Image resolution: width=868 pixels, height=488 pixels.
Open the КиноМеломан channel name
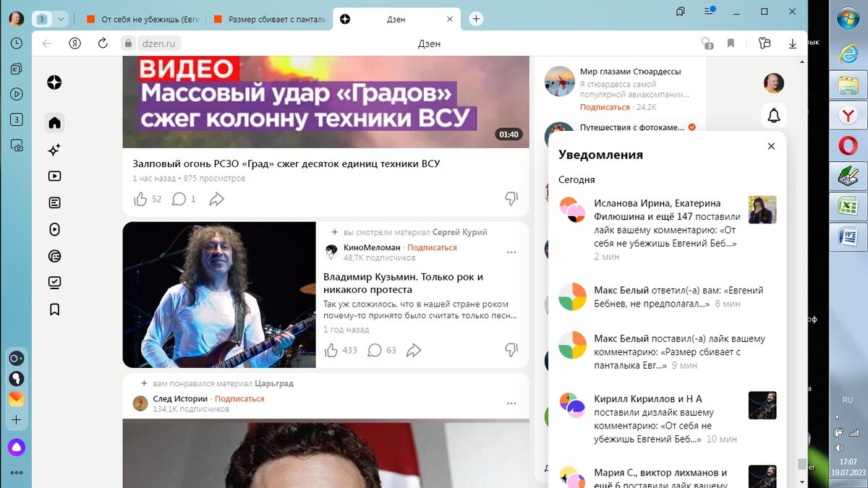[x=372, y=247]
